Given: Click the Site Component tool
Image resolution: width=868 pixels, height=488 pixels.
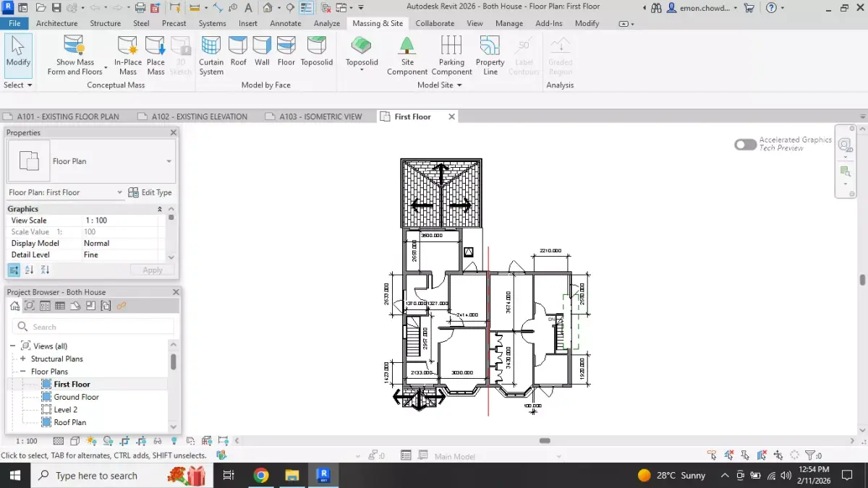Looking at the screenshot, I should [407, 56].
